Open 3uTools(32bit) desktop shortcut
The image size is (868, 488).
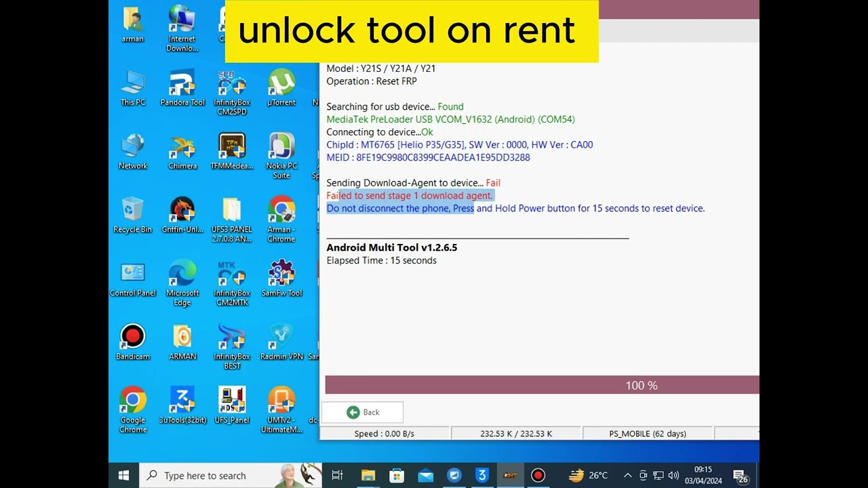[x=182, y=405]
